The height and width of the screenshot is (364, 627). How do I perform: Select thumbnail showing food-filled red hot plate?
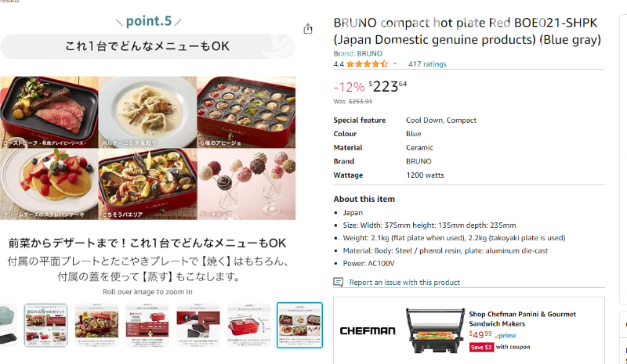[x=96, y=325]
